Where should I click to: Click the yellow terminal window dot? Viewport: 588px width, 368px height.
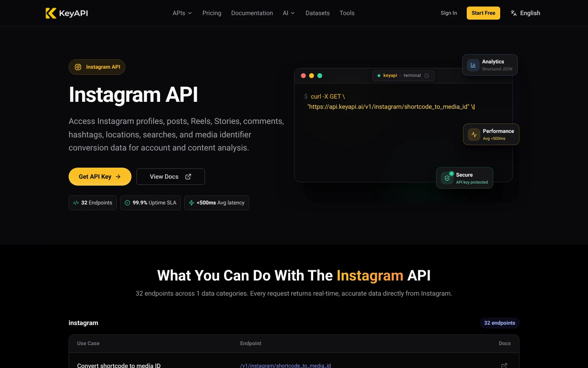(312, 76)
